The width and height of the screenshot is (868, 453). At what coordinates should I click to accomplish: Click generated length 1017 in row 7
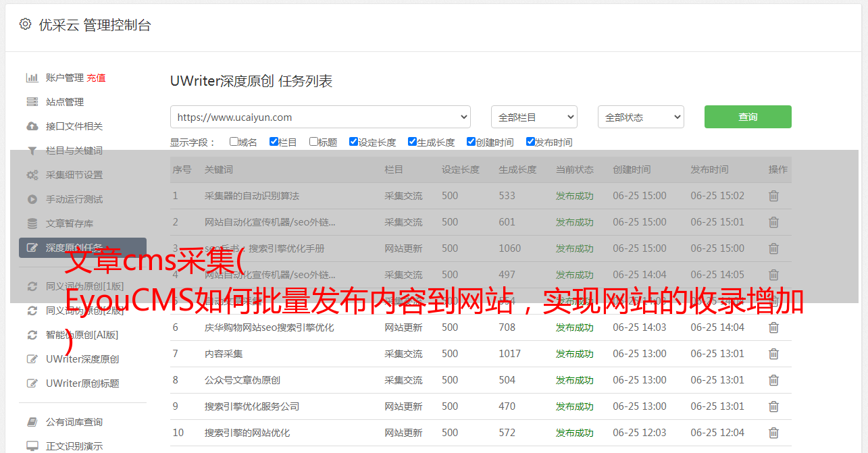[x=510, y=354]
